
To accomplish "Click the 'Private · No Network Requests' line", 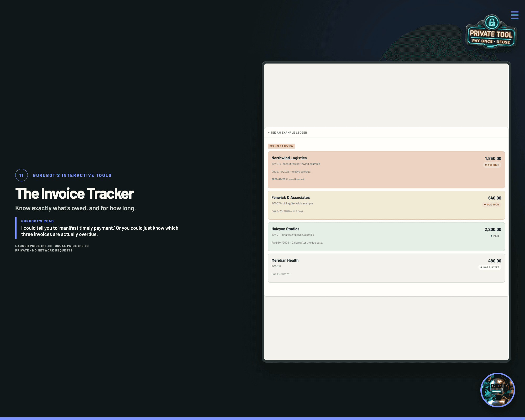I will tap(44, 250).
